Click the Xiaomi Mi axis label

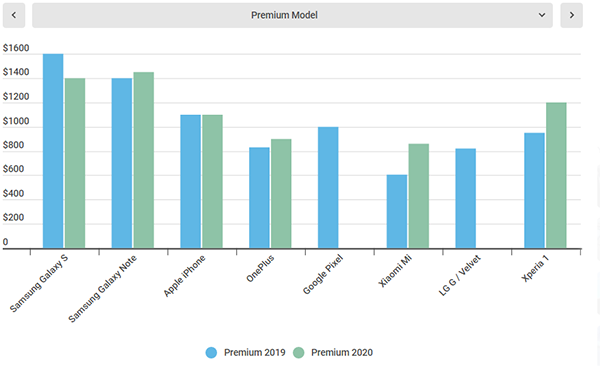pos(395,271)
